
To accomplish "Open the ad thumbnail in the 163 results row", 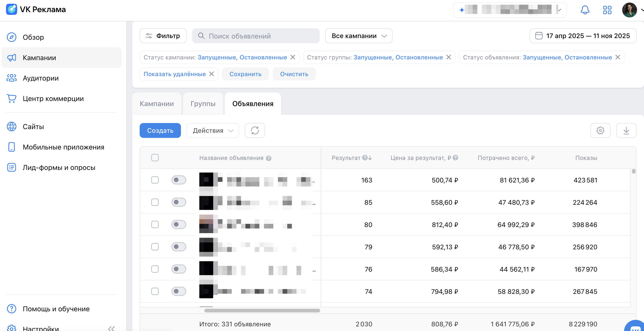I will click(206, 180).
